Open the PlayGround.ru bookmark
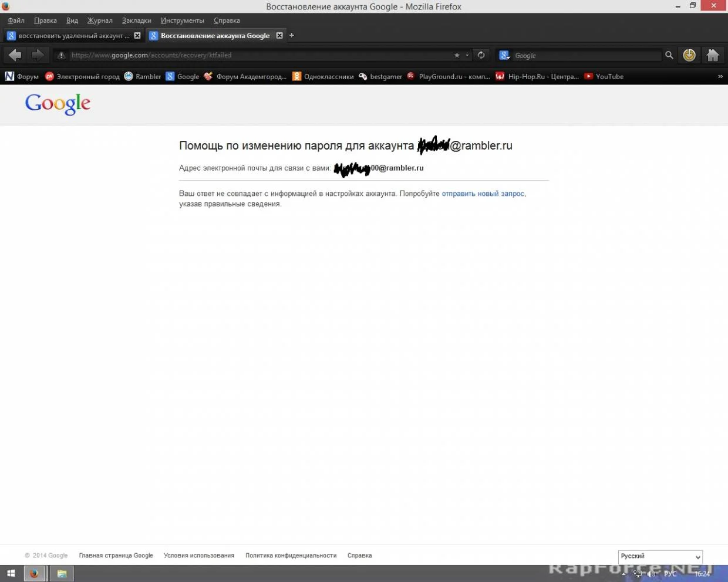 coord(449,76)
